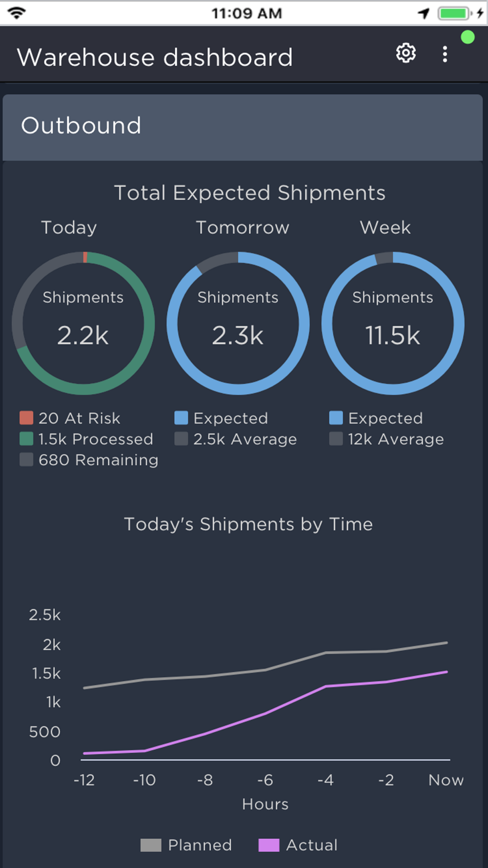This screenshot has height=868, width=488.
Task: Click the Week 12k Average legend
Action: (387, 439)
